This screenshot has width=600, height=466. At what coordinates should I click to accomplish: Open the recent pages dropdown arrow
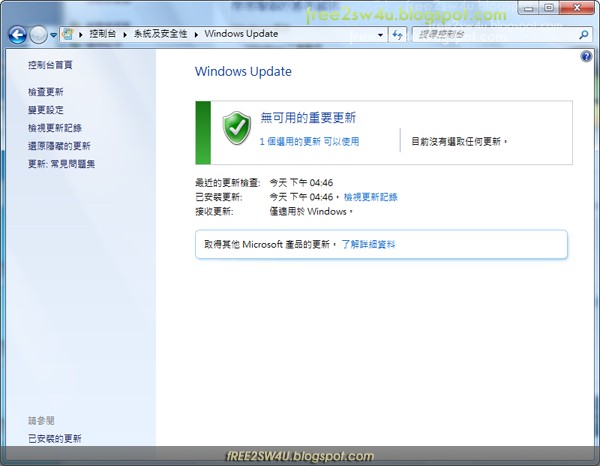(54, 35)
